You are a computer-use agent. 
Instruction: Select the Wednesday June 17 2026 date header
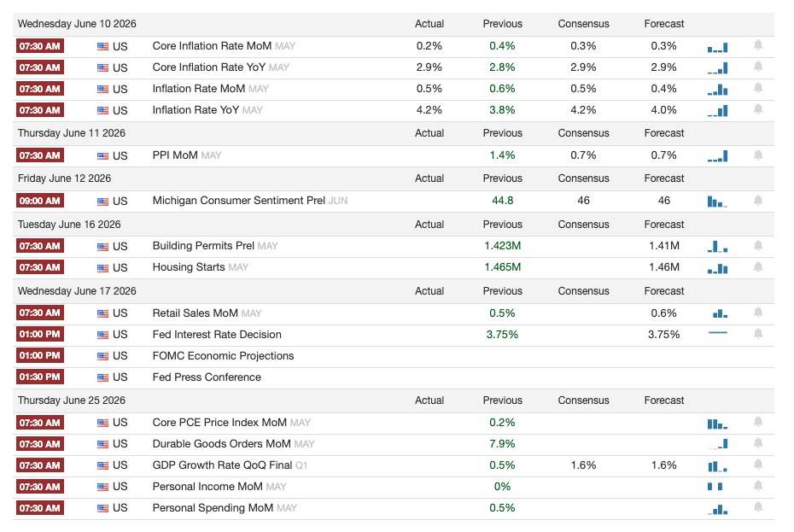click(77, 291)
